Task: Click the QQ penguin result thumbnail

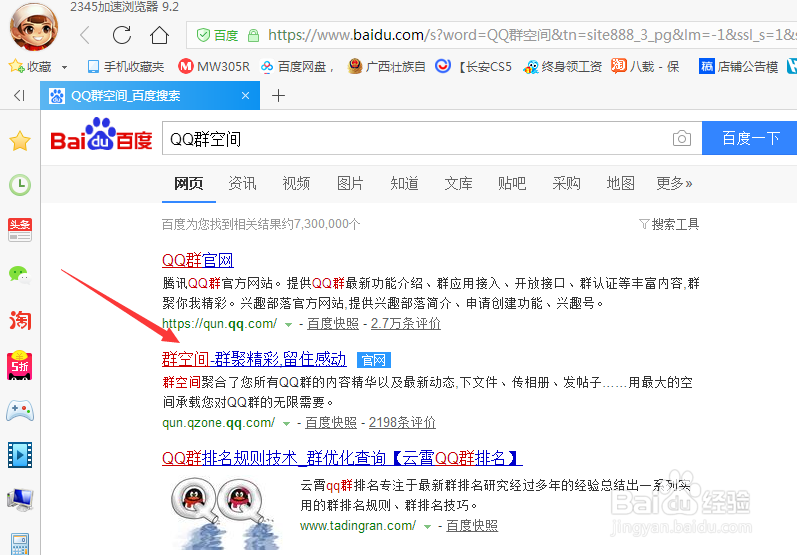Action: [x=226, y=512]
